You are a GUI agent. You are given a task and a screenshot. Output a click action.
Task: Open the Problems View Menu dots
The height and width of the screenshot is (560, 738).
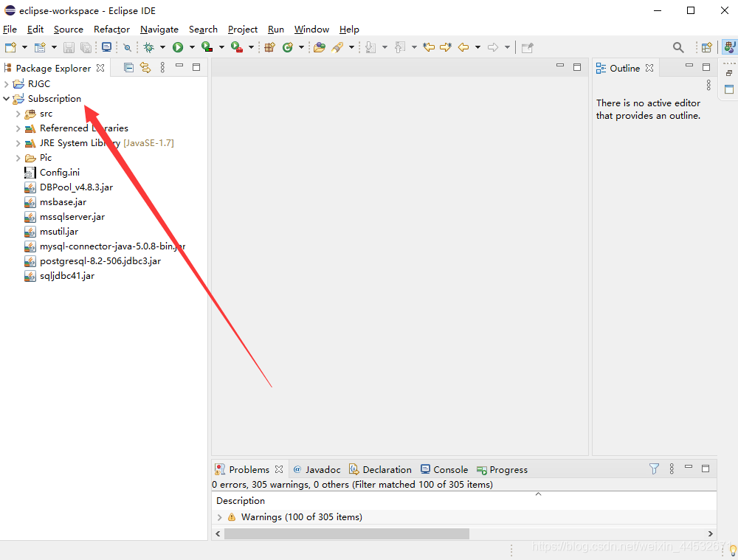(672, 469)
